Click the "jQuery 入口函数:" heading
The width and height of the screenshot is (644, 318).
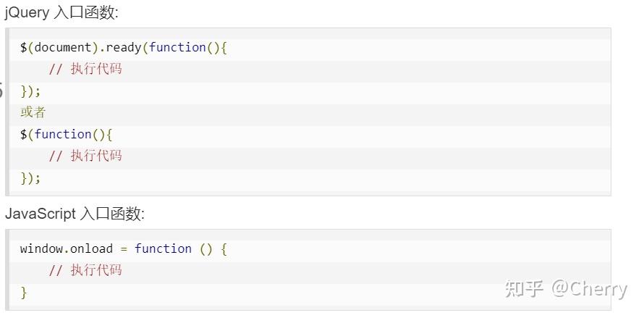tap(62, 12)
